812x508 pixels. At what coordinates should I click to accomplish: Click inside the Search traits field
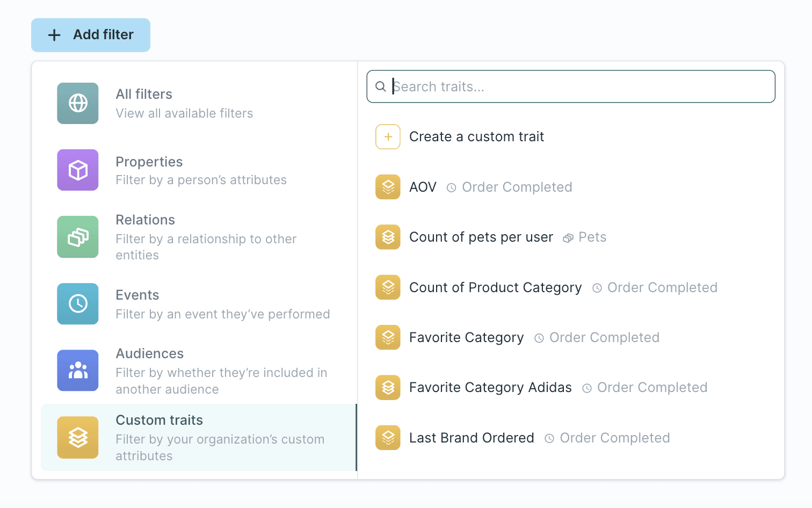(537, 86)
